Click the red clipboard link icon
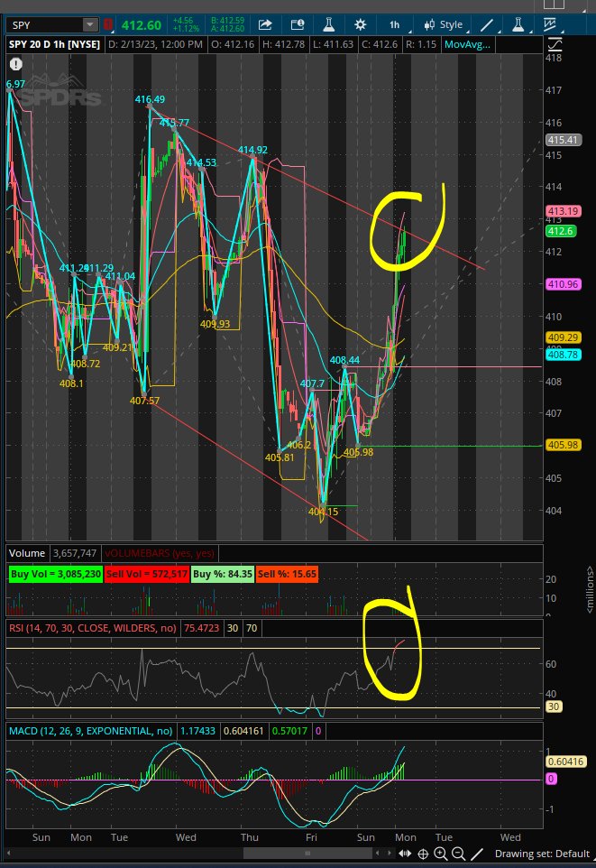This screenshot has height=868, width=596. click(x=108, y=25)
